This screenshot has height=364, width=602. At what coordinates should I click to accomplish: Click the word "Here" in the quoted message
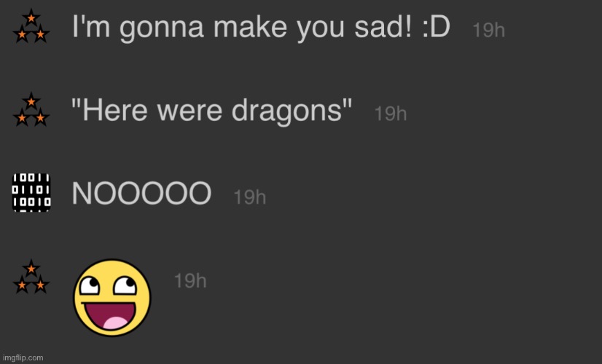pos(115,111)
